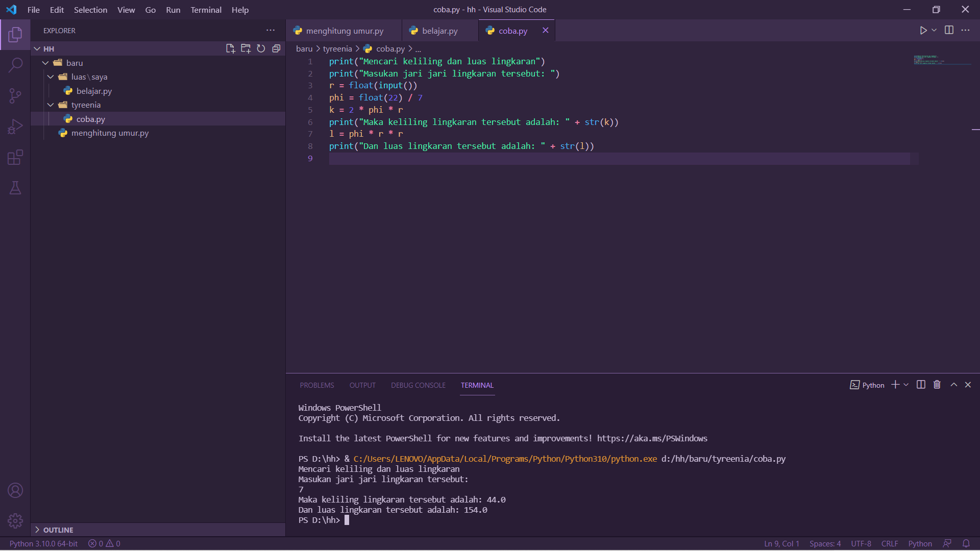This screenshot has width=980, height=551.
Task: Maximize the terminal panel size
Action: [953, 385]
